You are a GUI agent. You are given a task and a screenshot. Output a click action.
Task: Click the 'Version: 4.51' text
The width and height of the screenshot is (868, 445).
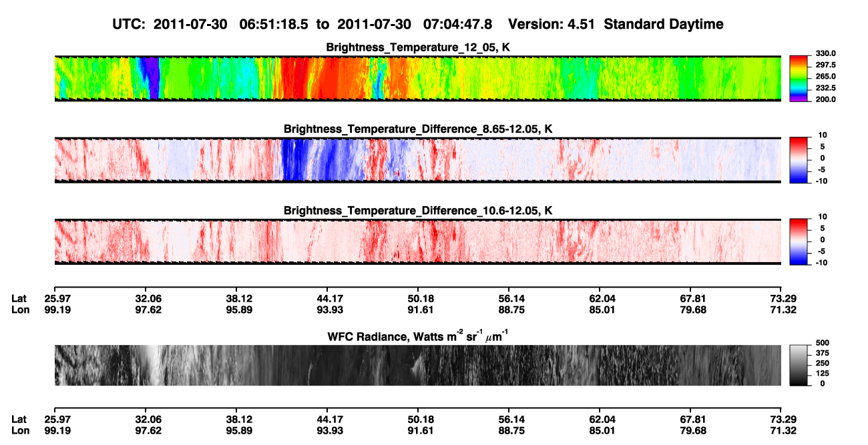tap(550, 24)
